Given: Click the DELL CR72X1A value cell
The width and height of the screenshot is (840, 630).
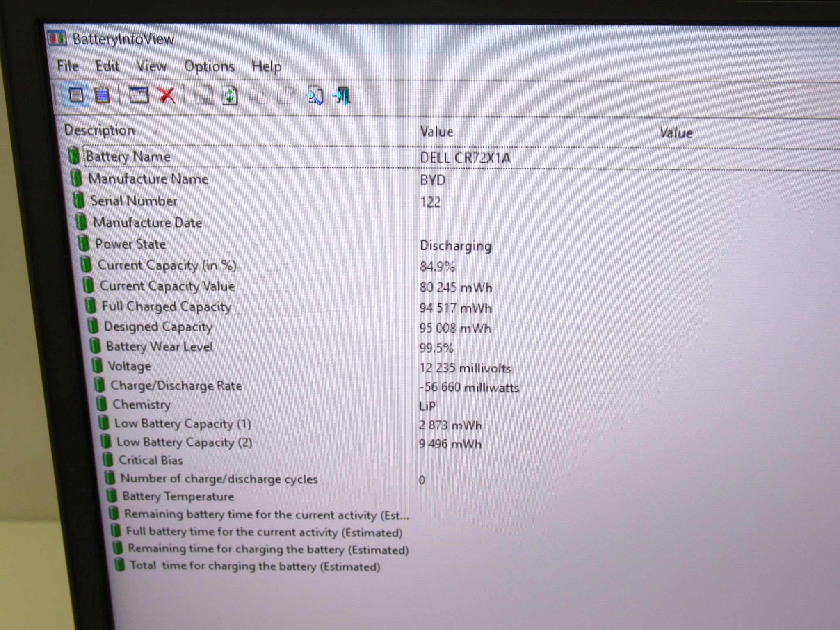Looking at the screenshot, I should 465,158.
